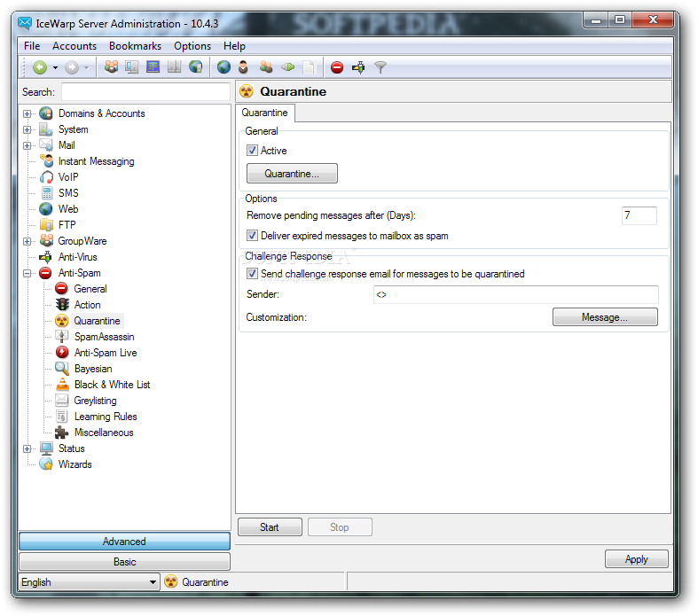
Task: Click the Quarantine status bar entry
Action: (x=196, y=582)
